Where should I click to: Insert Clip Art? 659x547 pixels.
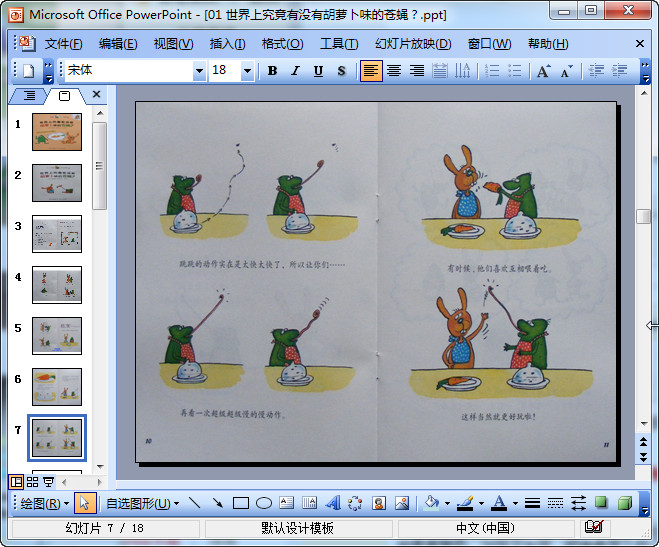click(379, 503)
